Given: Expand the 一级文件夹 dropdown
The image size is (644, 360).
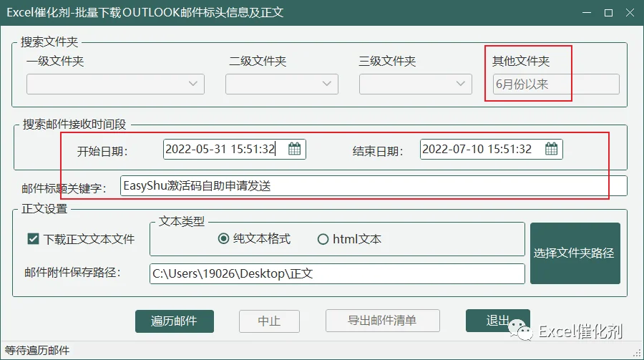Looking at the screenshot, I should pos(115,84).
